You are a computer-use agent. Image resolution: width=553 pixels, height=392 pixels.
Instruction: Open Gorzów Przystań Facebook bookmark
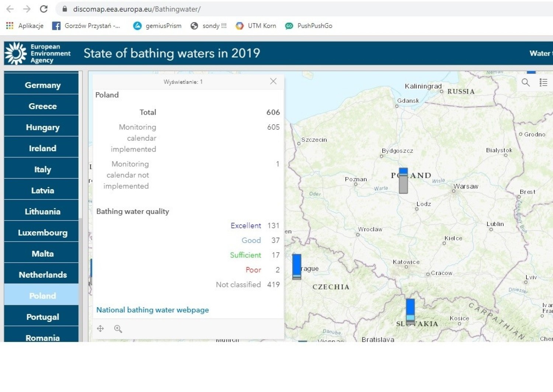(x=86, y=25)
